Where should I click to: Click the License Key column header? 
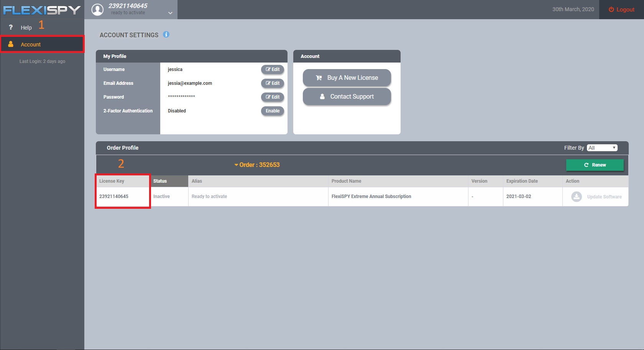pyautogui.click(x=123, y=181)
